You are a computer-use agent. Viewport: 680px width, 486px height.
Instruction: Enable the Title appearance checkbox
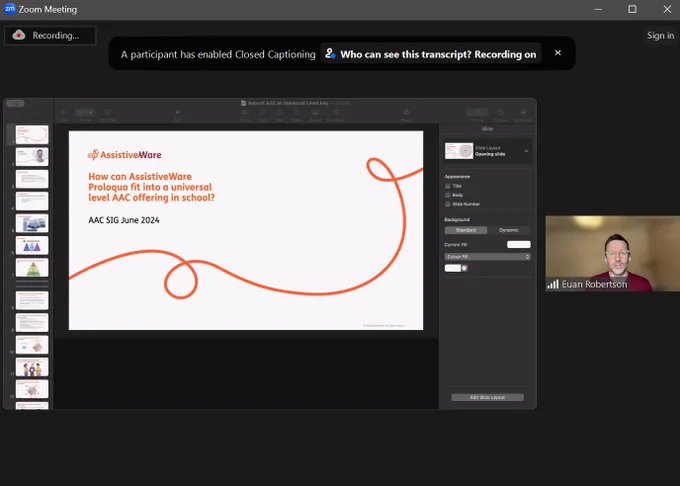[448, 186]
